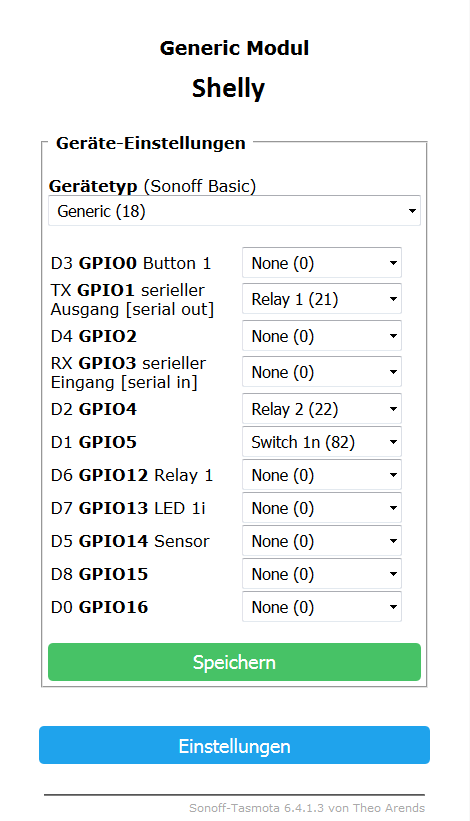Click the arrow icon on the GPIO5 selector

(x=393, y=442)
